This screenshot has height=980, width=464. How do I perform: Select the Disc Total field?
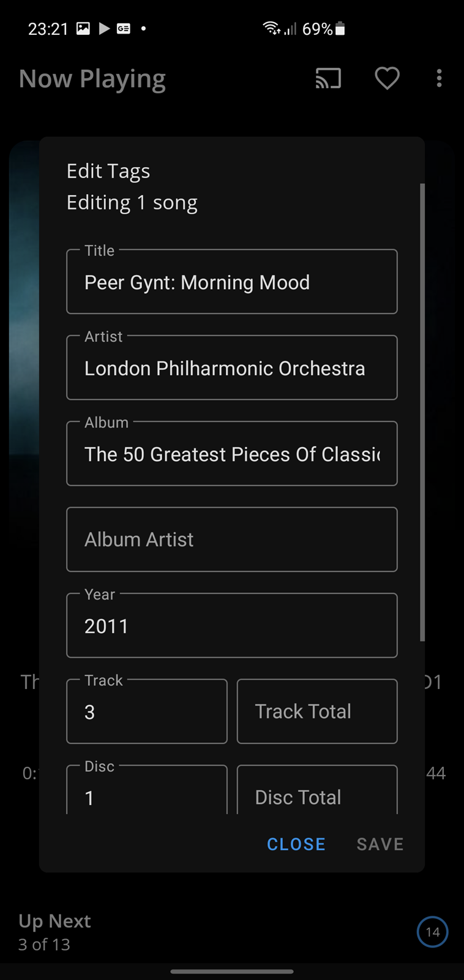317,790
